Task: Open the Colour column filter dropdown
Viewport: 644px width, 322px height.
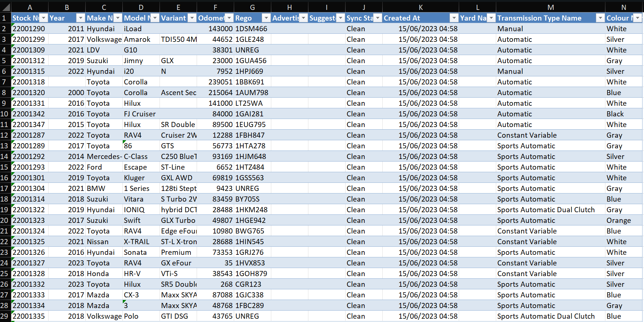Action: tap(638, 18)
